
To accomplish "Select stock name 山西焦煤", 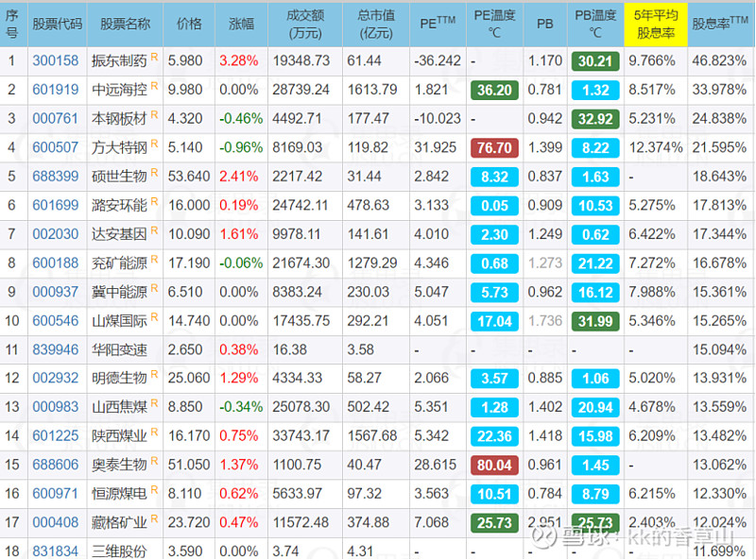I will (119, 407).
